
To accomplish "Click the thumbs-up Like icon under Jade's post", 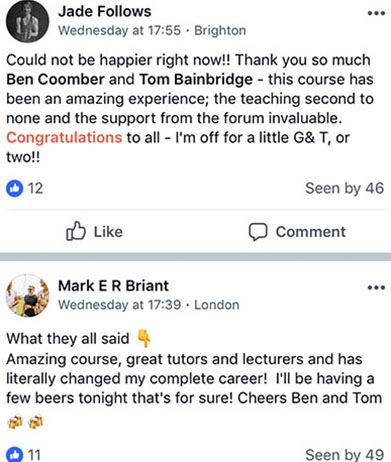I will (x=76, y=231).
